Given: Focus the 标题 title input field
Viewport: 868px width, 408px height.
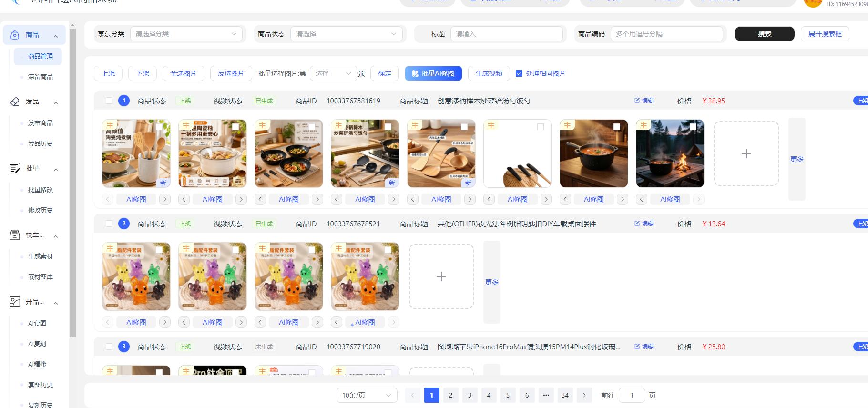Looking at the screenshot, I should (x=507, y=34).
